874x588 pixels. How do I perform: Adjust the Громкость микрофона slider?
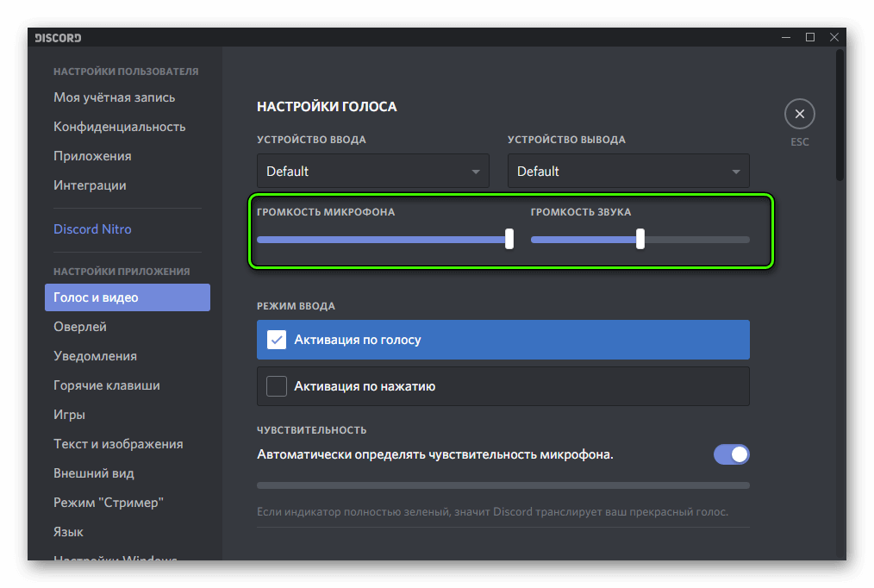tap(509, 239)
